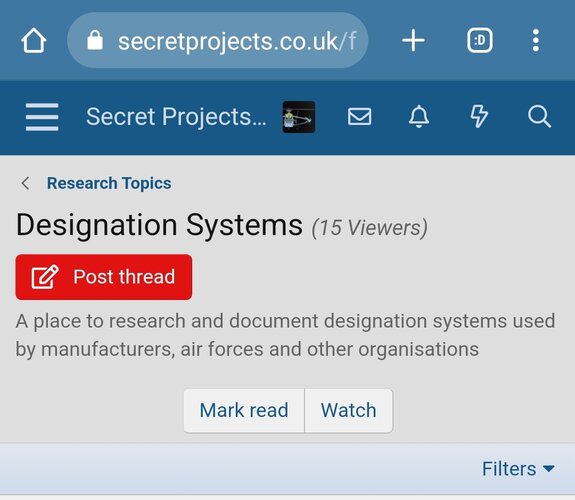Toggle Watch for Designation Systems forum

pos(348,410)
